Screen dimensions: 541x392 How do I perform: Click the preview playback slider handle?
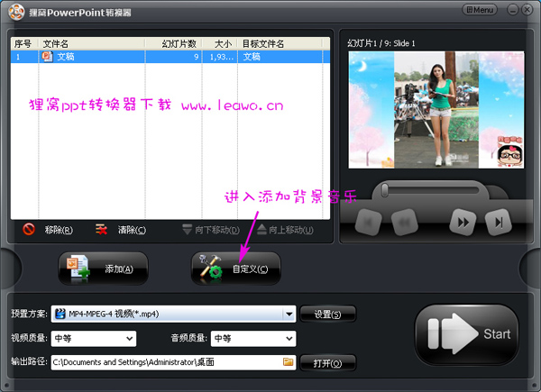(385, 191)
